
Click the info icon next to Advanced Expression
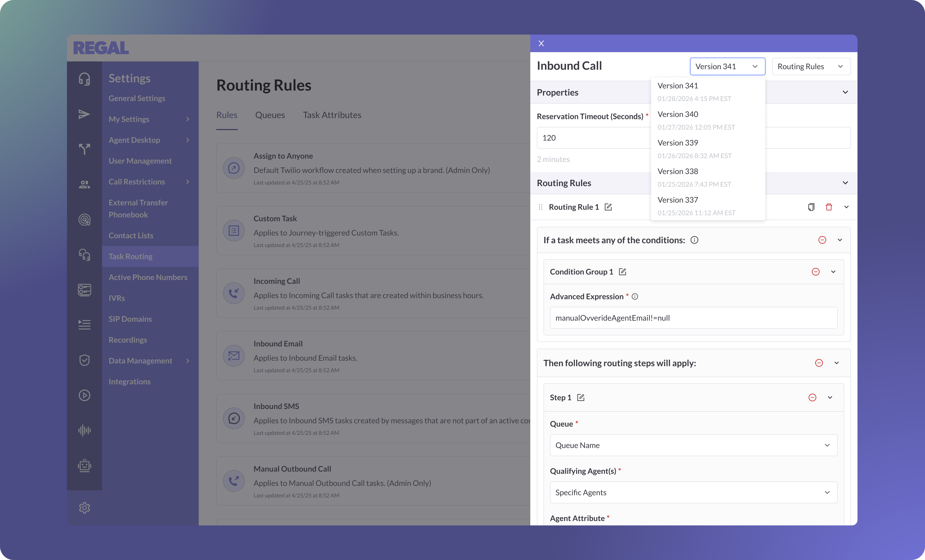(x=635, y=296)
